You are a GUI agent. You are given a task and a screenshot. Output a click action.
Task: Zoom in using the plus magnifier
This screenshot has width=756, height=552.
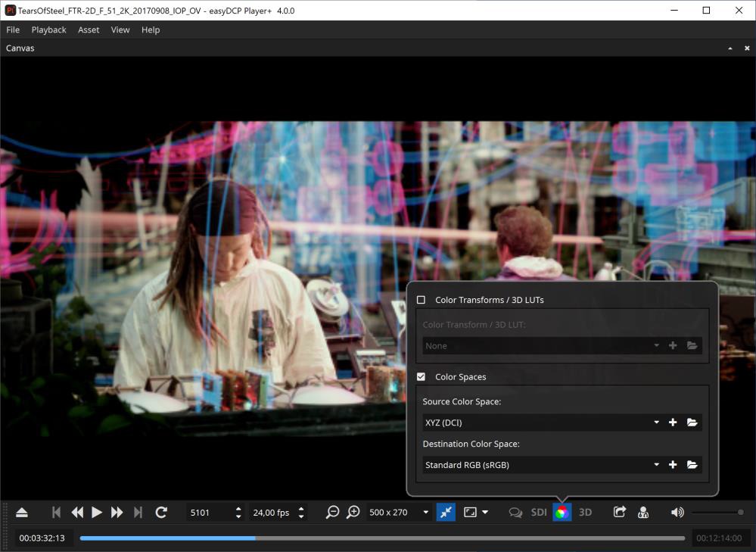click(353, 513)
